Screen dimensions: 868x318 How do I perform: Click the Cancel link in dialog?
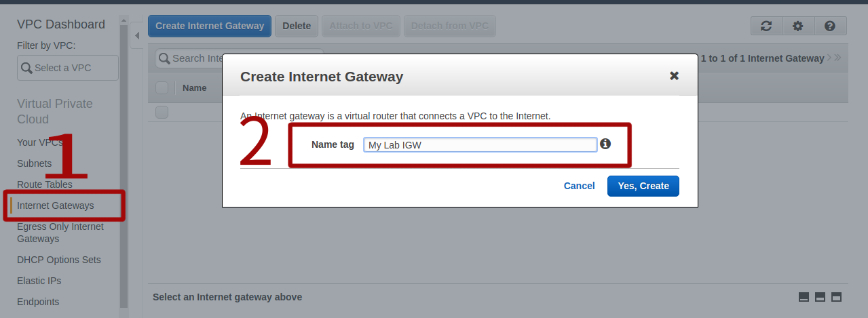pos(579,186)
